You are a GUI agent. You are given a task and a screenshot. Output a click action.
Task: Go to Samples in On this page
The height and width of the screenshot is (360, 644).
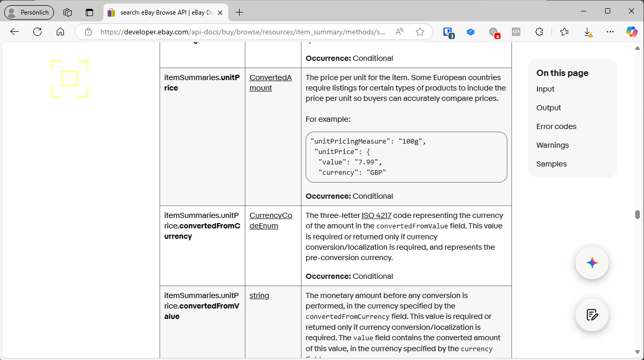551,164
